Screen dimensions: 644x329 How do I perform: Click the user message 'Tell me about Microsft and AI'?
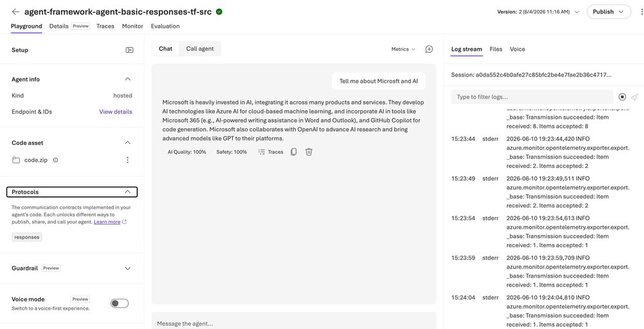(x=378, y=81)
